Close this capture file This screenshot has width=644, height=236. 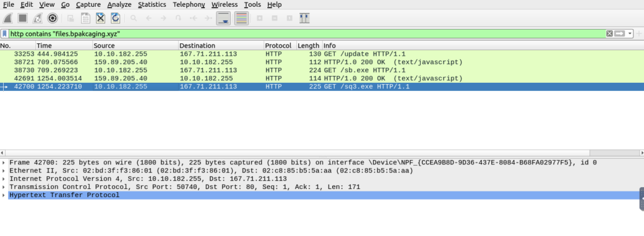tap(101, 18)
